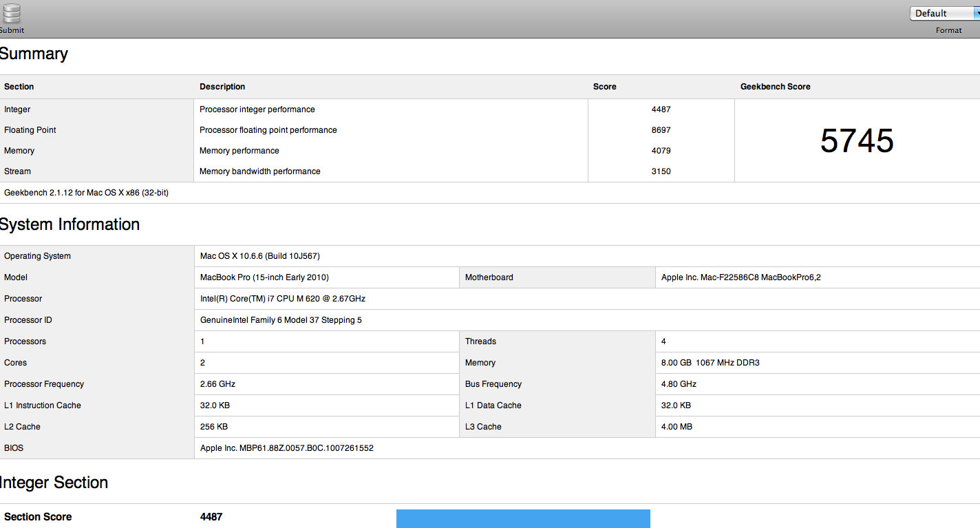The image size is (980, 528).
Task: Click the Stream row label
Action: [18, 171]
